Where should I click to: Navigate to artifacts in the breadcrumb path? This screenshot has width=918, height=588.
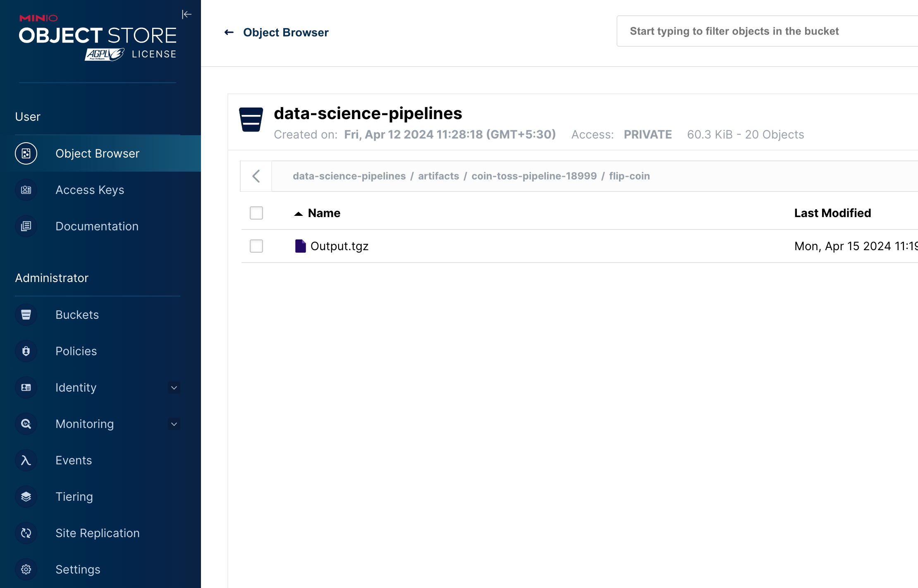click(x=438, y=176)
